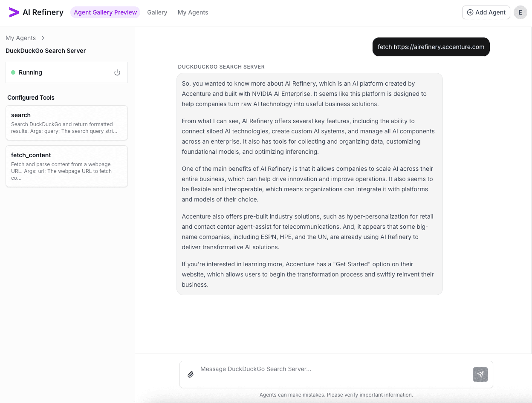This screenshot has width=532, height=403.
Task: Attach a file with the paperclip icon
Action: pos(191,374)
